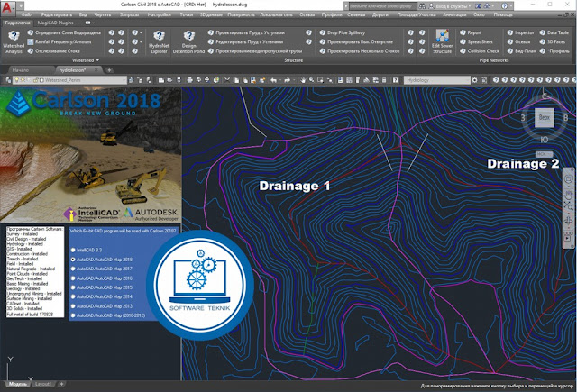
Task: Open the Inspector tool
Action: pos(520,32)
